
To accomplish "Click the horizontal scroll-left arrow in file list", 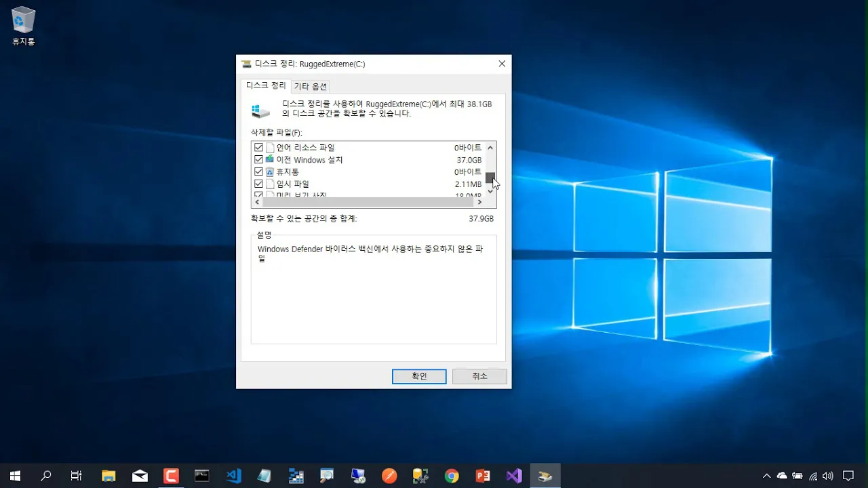I will (x=257, y=202).
